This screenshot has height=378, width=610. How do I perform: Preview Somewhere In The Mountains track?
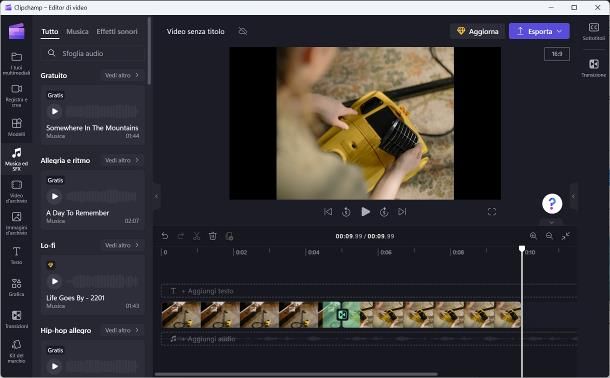(x=55, y=112)
